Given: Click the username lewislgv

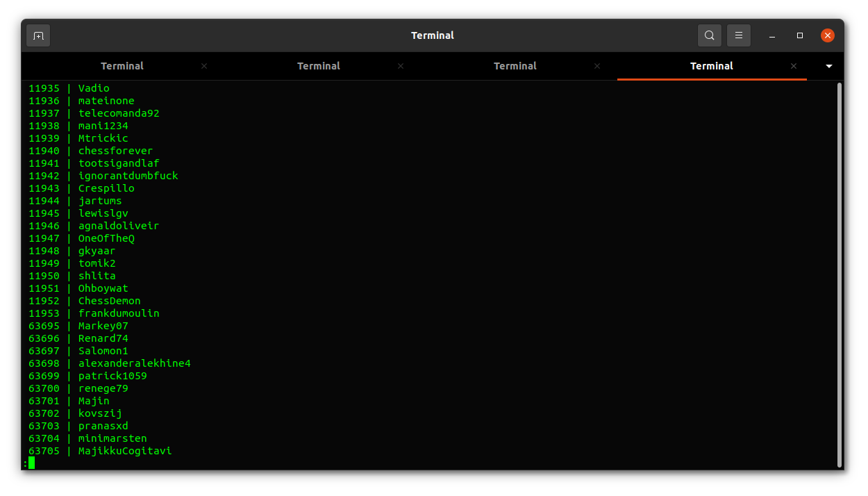Looking at the screenshot, I should pyautogui.click(x=103, y=213).
